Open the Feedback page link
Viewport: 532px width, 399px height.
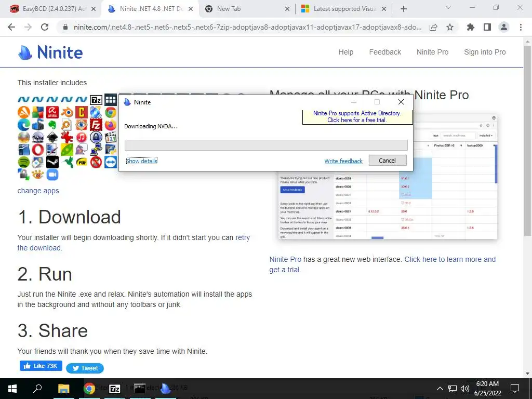[x=385, y=52]
